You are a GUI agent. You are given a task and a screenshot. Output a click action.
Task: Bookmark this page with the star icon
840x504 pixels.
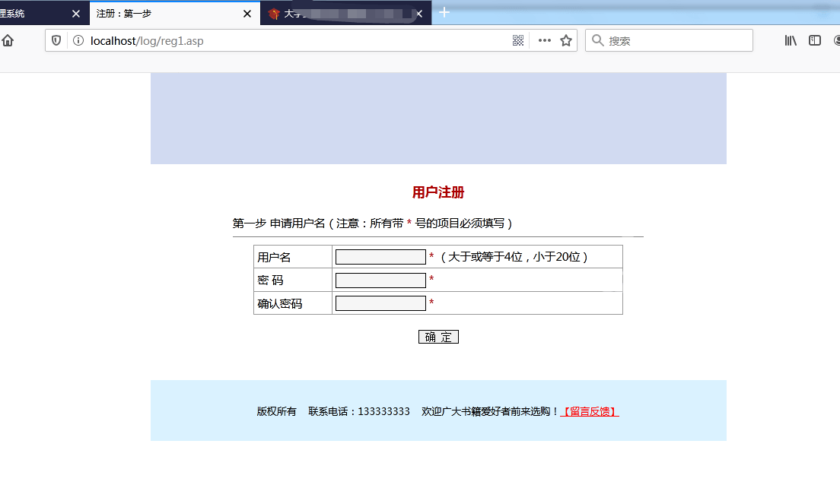(x=566, y=40)
